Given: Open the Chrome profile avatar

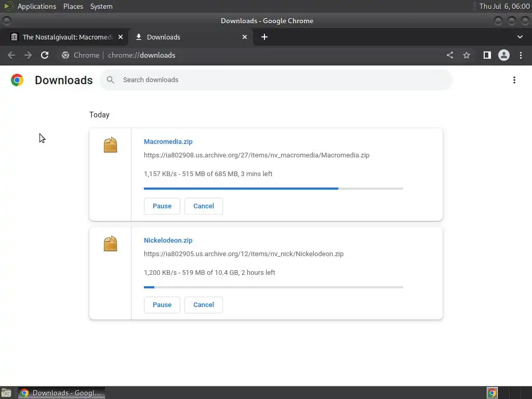Looking at the screenshot, I should [504, 55].
